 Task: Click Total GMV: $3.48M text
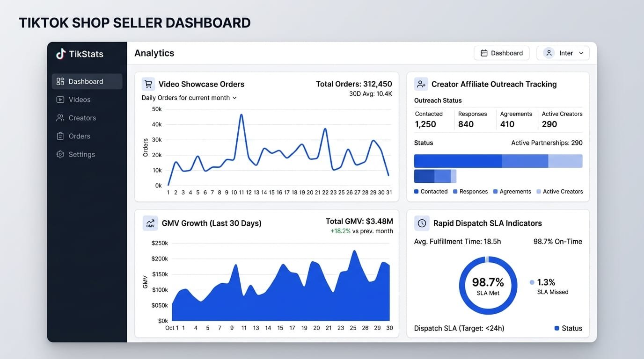click(359, 222)
